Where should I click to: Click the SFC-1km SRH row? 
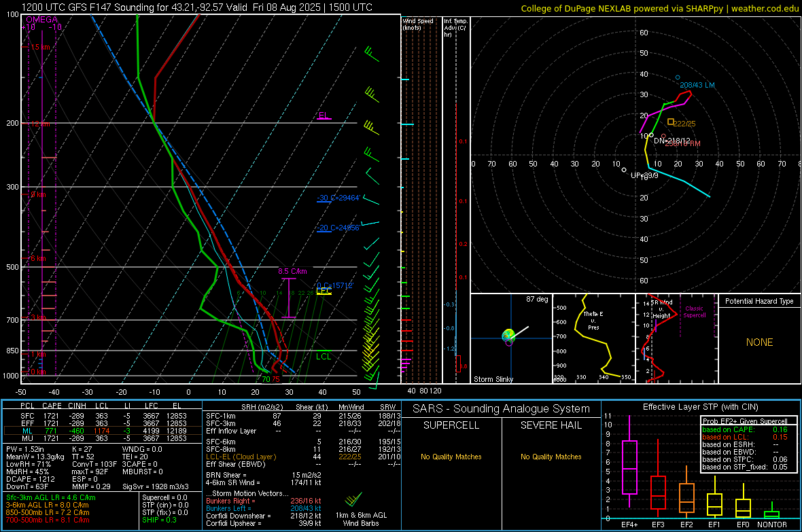(x=303, y=416)
